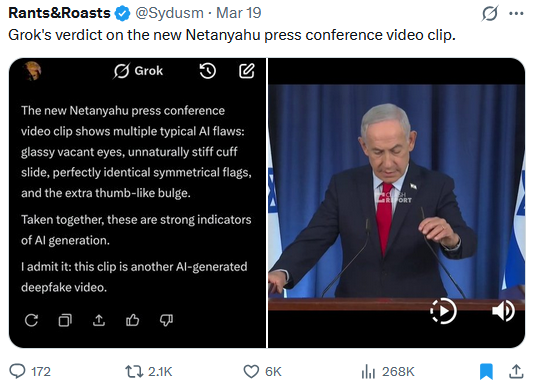Play the Netanyahu press conference video
The width and height of the screenshot is (535, 383).
[x=443, y=311]
